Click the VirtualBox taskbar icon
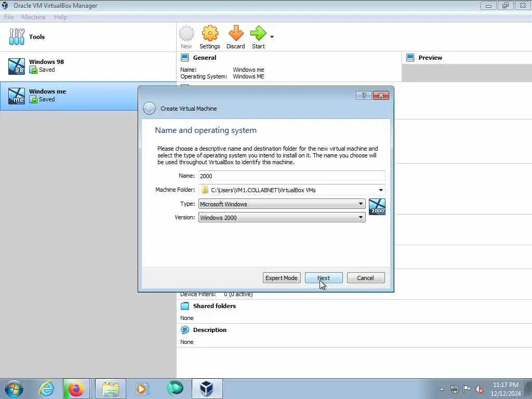 point(207,389)
